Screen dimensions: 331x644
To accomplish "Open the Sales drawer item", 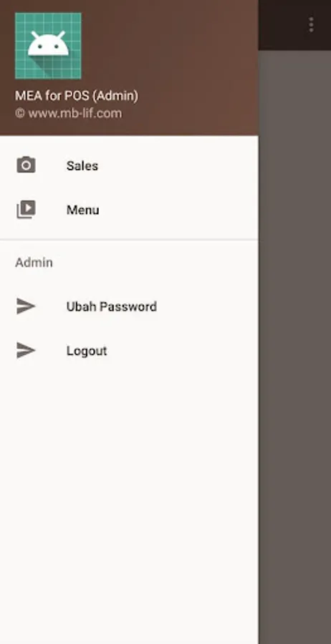I will point(129,165).
